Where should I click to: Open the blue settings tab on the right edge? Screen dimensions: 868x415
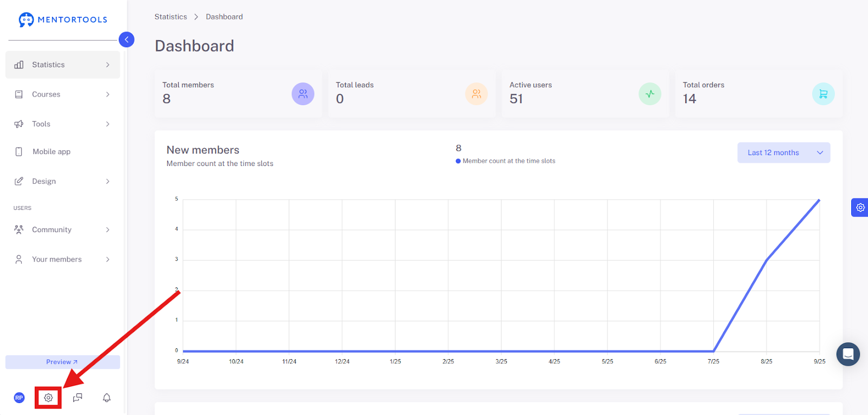tap(860, 207)
